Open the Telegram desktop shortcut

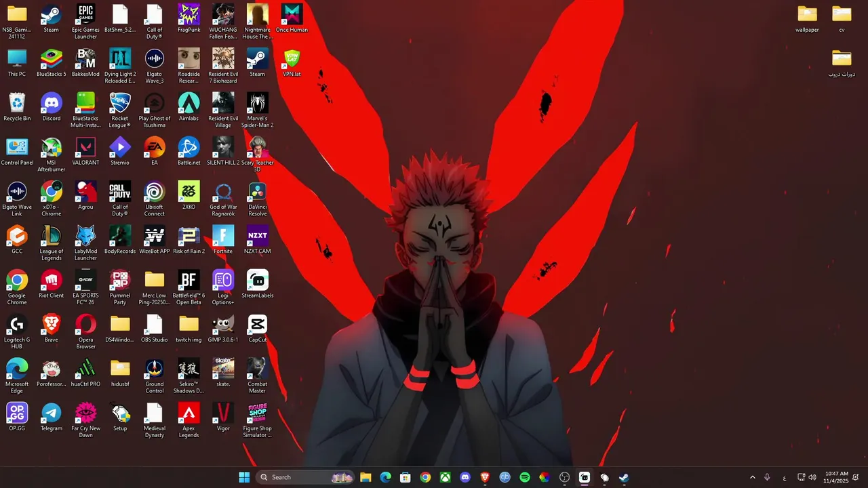(52, 417)
